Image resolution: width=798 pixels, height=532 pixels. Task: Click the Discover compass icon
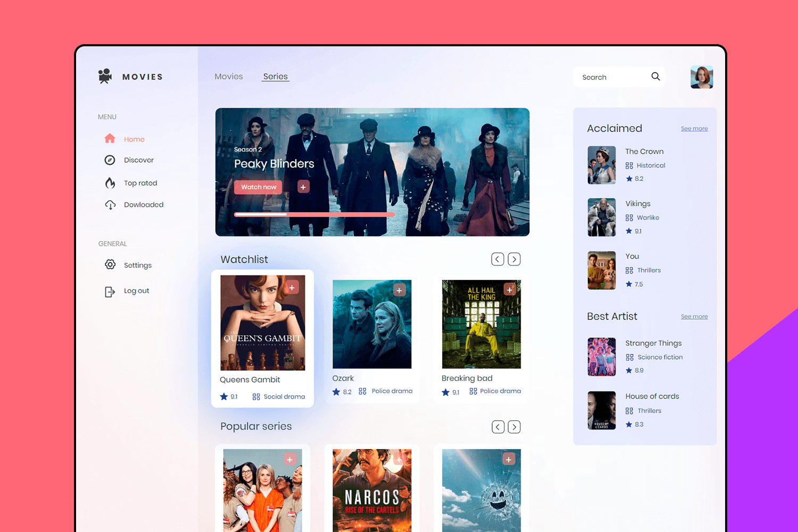click(110, 160)
